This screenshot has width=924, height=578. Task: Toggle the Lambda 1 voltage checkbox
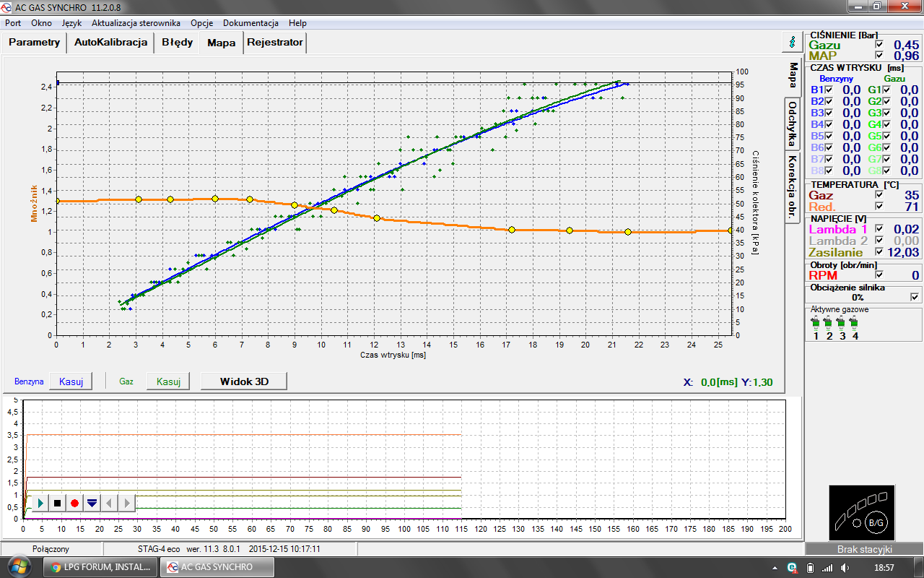[x=879, y=229]
